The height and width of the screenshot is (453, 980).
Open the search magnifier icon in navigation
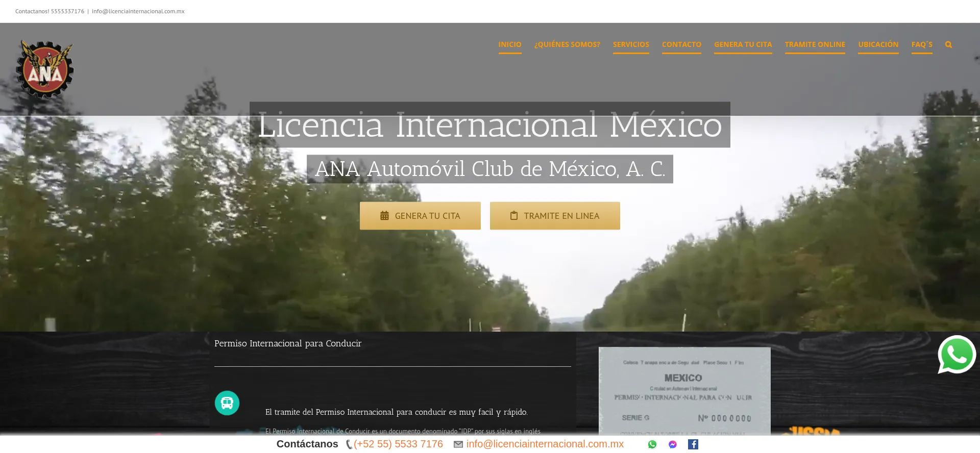coord(948,44)
